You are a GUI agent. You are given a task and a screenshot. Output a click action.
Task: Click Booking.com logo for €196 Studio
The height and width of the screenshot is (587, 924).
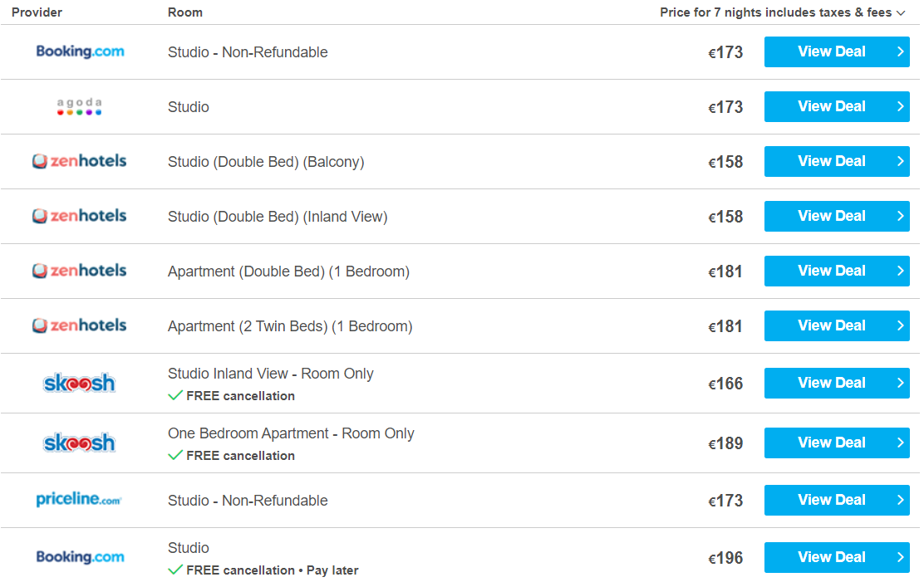(x=80, y=557)
